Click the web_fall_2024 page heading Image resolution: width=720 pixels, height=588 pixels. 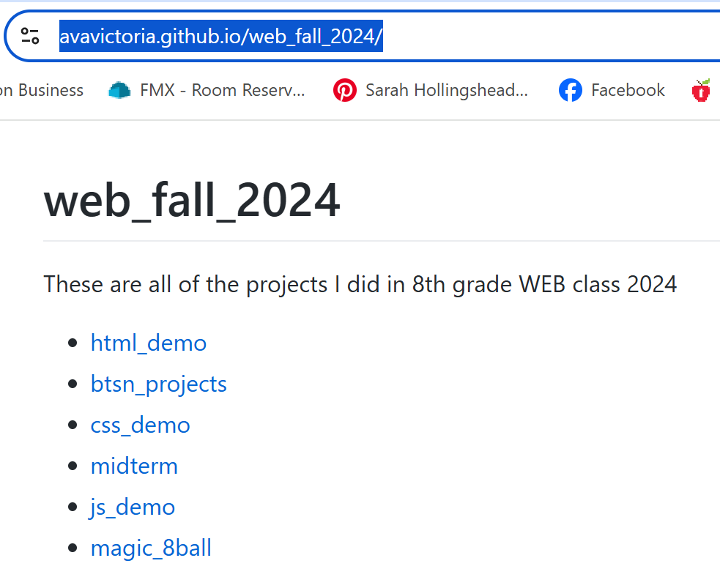(x=192, y=200)
